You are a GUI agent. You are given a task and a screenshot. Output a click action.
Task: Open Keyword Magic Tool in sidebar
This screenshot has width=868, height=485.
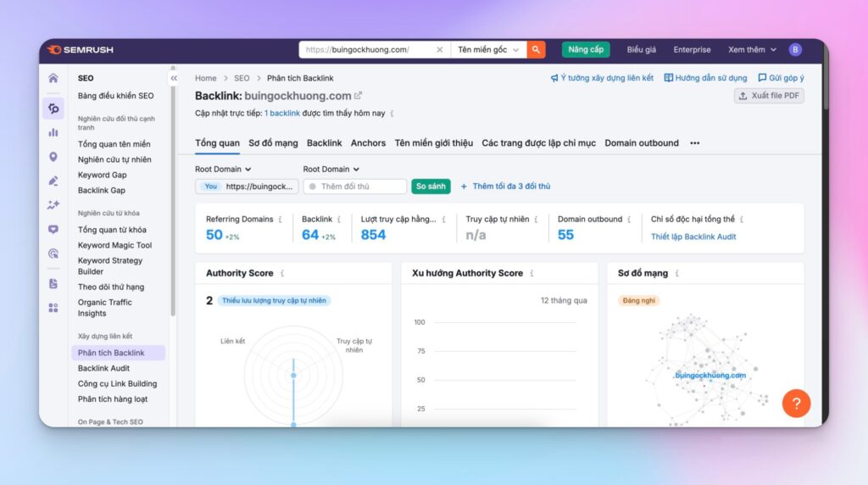(114, 245)
